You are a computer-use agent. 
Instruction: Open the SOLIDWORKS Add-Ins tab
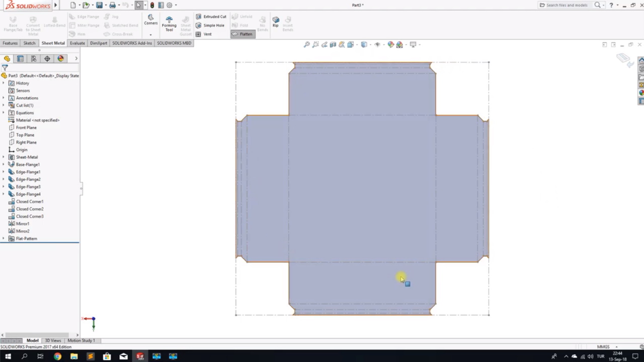pos(132,43)
